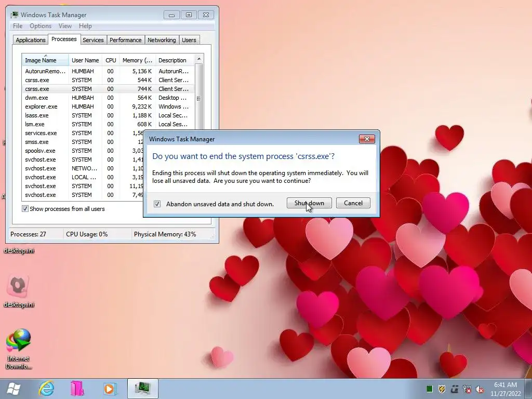532x399 pixels.
Task: Select svchost.exe owned by NETWO...
Action: 83,168
